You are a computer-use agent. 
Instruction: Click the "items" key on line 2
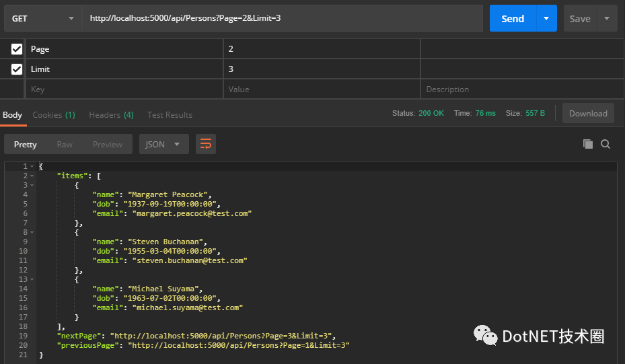72,176
